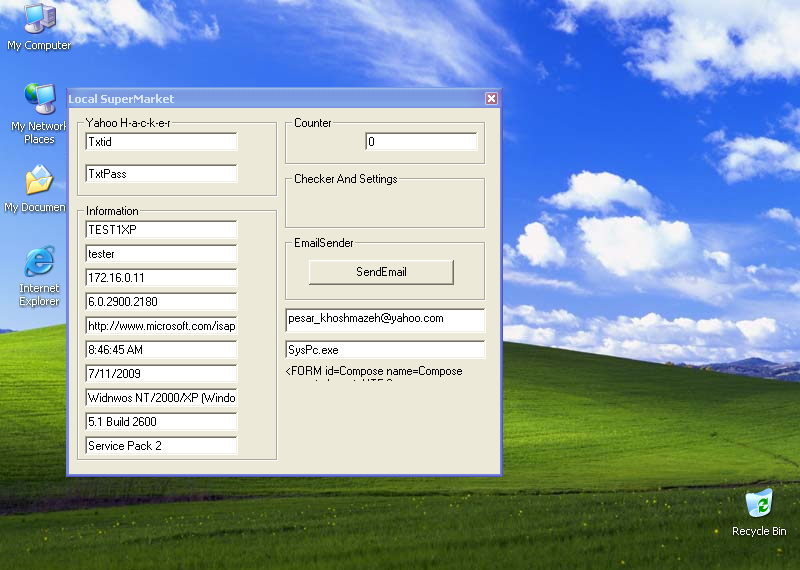
Task: Open My Network Places desktop icon
Action: coord(39,114)
